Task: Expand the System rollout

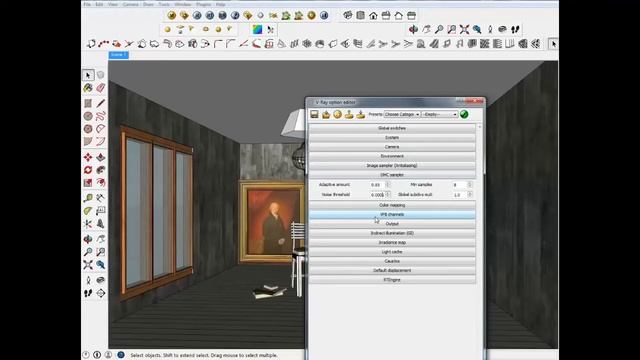Action: click(392, 138)
